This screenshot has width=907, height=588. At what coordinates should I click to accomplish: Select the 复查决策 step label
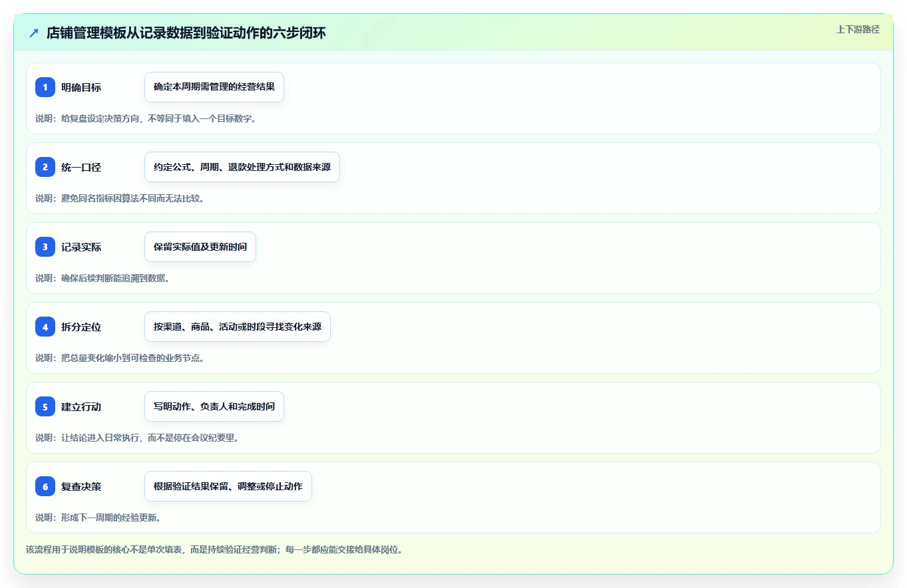pos(81,486)
